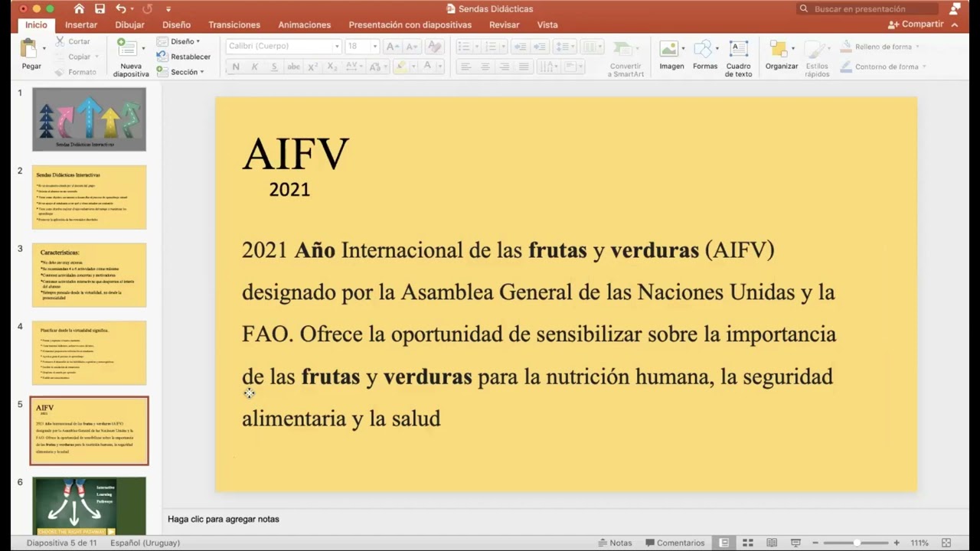This screenshot has width=980, height=551.
Task: Pick the text highlight color button
Action: (400, 67)
